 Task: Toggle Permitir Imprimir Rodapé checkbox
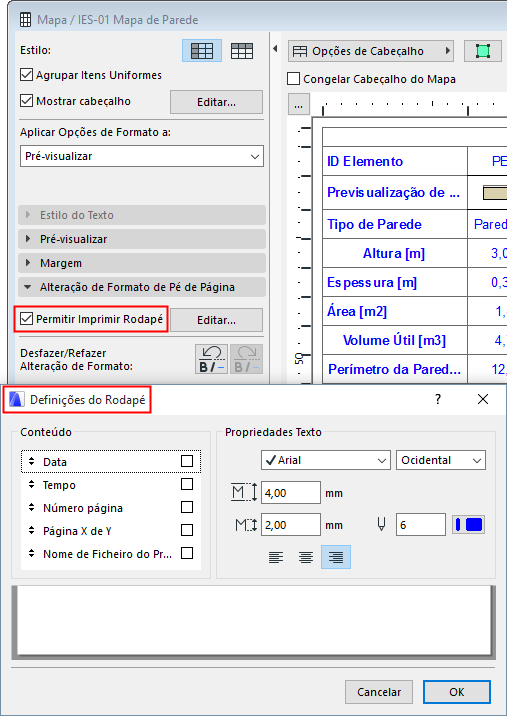click(x=26, y=318)
